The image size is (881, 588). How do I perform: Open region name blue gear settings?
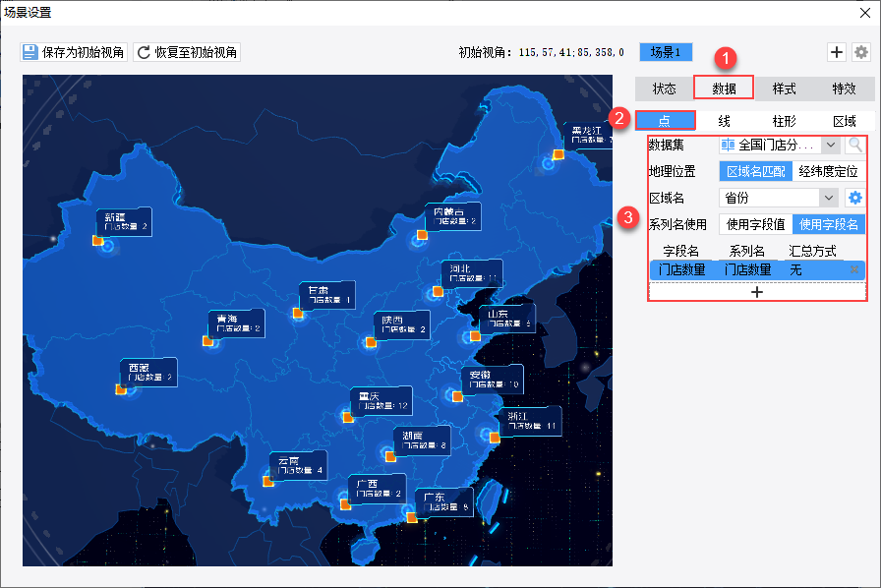coord(854,198)
